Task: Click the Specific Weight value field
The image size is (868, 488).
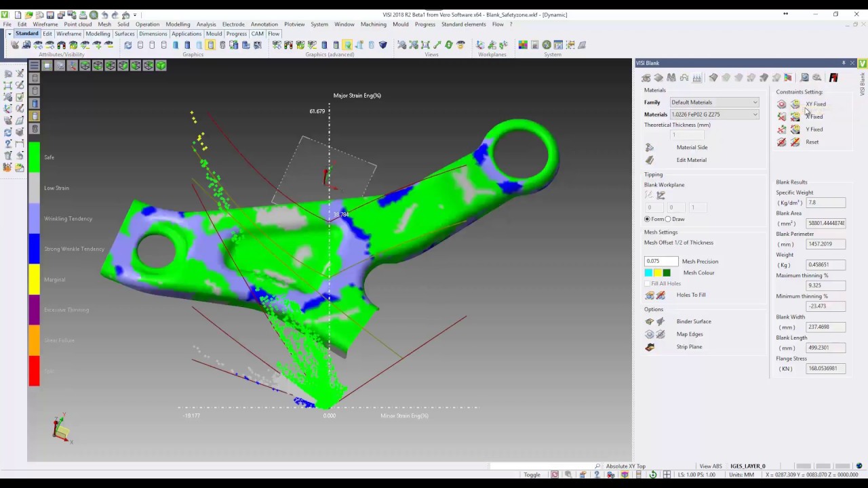Action: [826, 203]
